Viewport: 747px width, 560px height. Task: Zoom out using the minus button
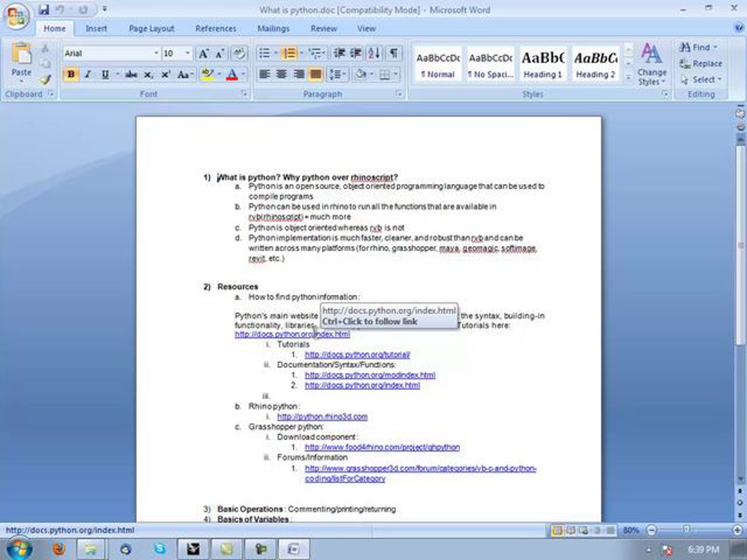pyautogui.click(x=651, y=530)
